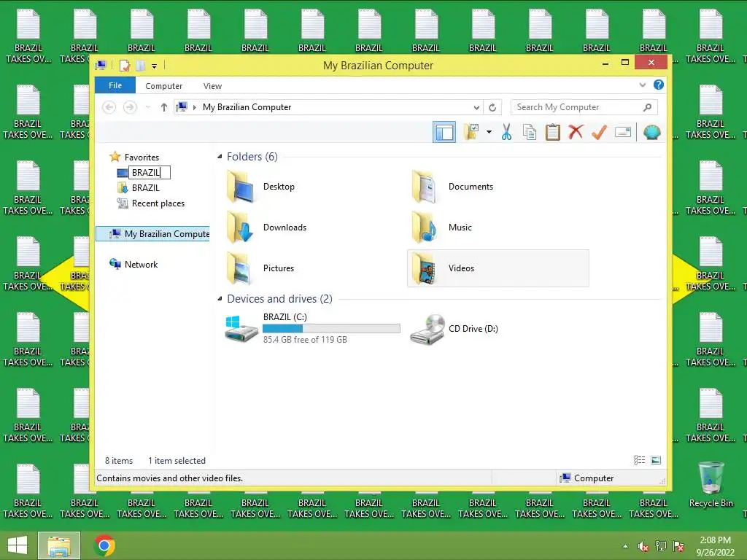Switch to the Computer ribbon tab
Viewport: 747px width, 560px height.
pyautogui.click(x=163, y=86)
